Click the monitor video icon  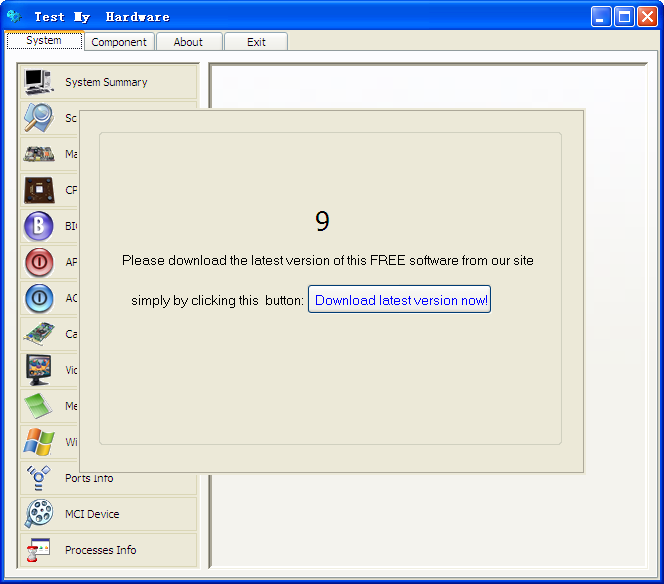pyautogui.click(x=39, y=370)
